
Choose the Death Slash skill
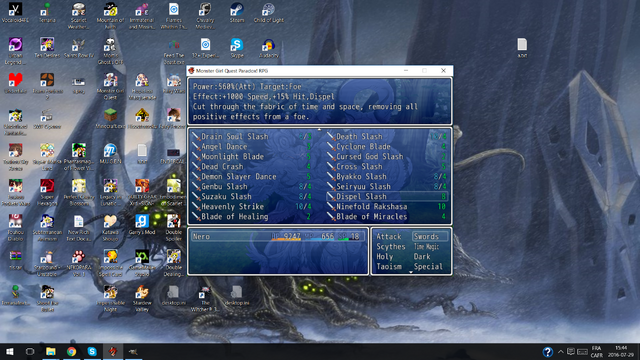(x=387, y=136)
